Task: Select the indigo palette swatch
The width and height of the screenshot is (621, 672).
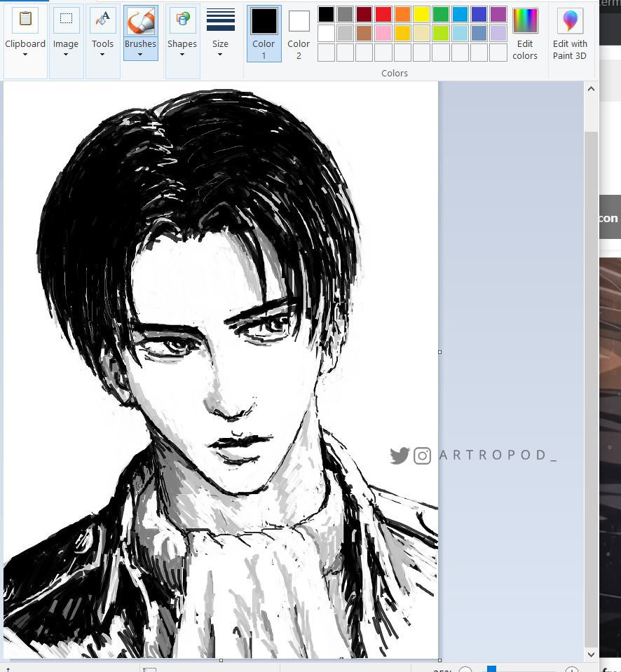Action: point(479,14)
